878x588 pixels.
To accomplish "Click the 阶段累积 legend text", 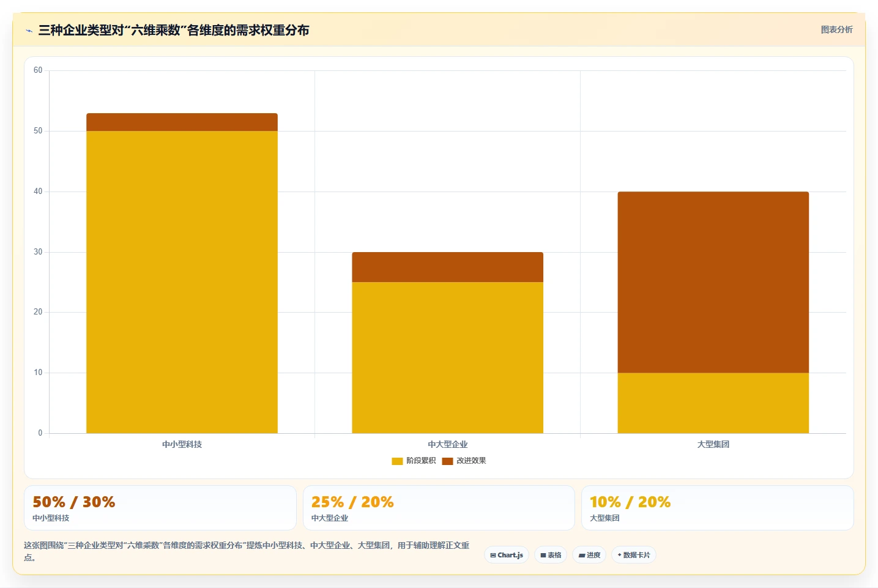I will point(421,461).
